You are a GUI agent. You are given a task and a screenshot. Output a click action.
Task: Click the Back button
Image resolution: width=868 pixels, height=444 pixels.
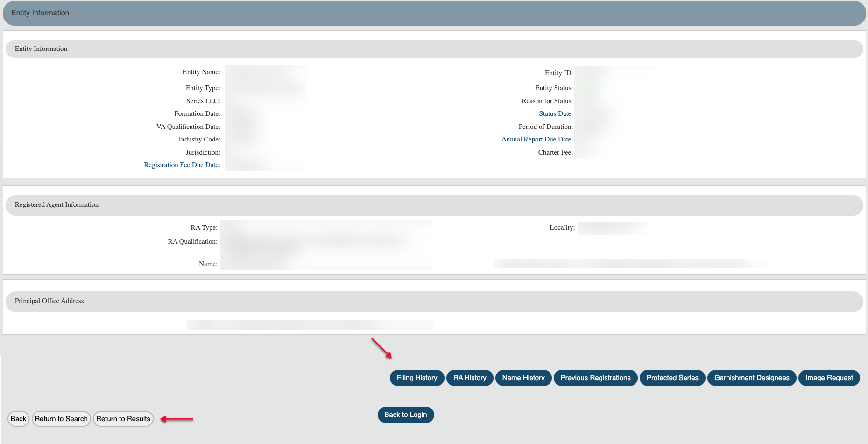19,419
